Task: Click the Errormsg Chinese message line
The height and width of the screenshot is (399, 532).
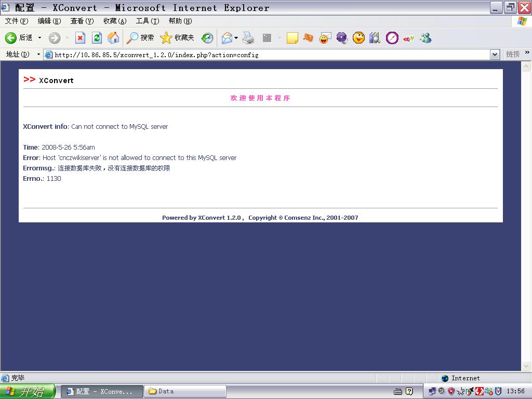Action: [97, 168]
